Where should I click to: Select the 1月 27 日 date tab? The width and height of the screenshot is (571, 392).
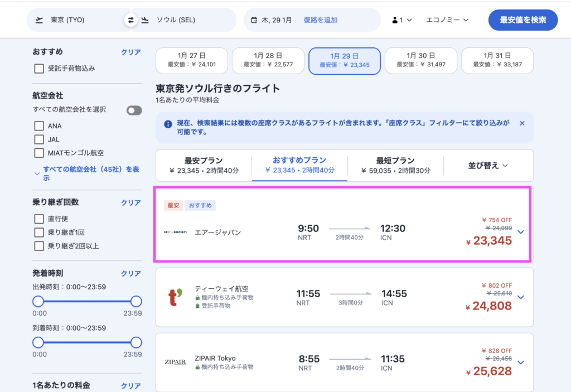click(x=192, y=60)
